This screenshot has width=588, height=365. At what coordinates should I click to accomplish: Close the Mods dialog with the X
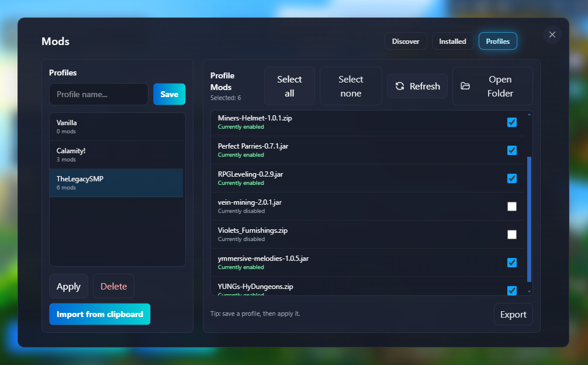point(552,35)
